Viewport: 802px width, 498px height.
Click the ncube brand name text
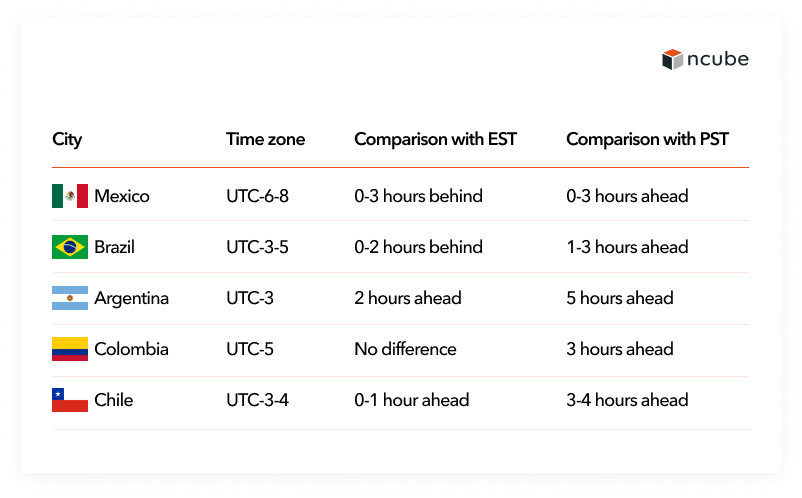[x=718, y=59]
